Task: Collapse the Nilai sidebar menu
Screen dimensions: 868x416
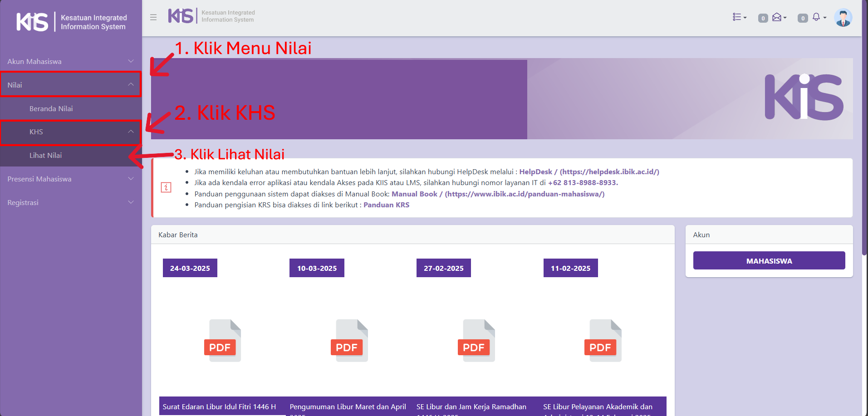Action: pyautogui.click(x=71, y=85)
